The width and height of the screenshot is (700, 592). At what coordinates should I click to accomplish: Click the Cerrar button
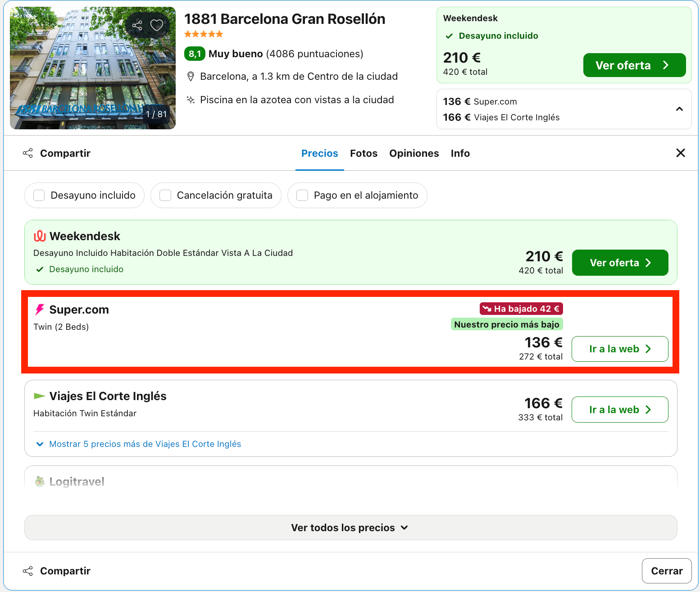click(x=667, y=571)
